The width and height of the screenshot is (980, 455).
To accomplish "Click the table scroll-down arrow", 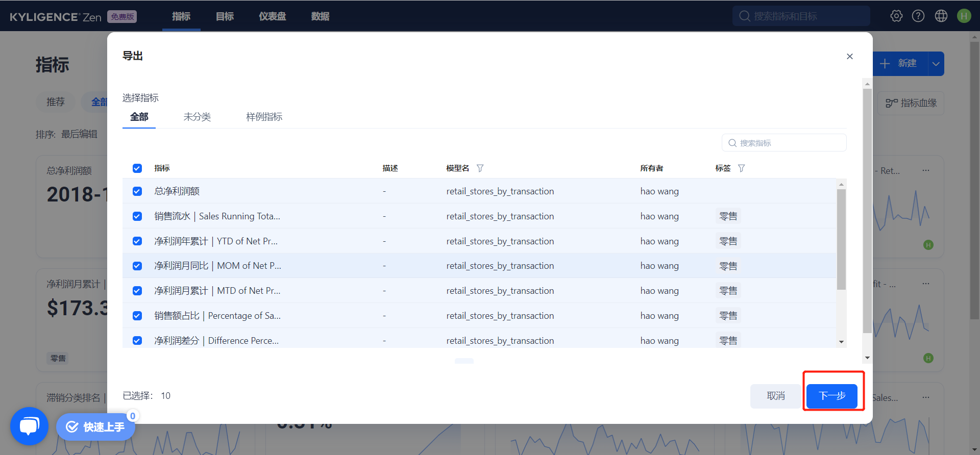I will click(841, 342).
